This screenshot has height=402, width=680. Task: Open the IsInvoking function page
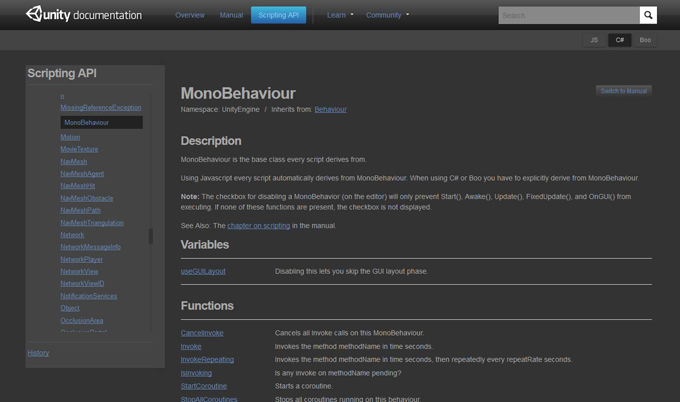pyautogui.click(x=196, y=373)
